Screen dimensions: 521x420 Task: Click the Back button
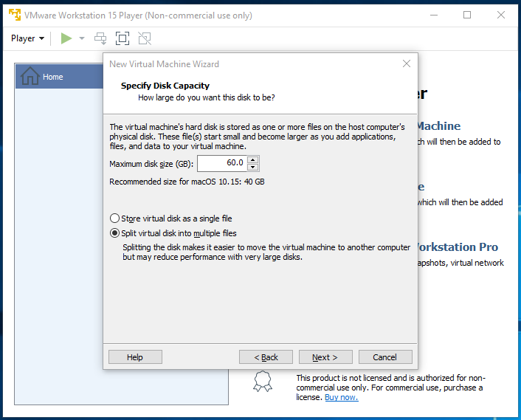[266, 357]
